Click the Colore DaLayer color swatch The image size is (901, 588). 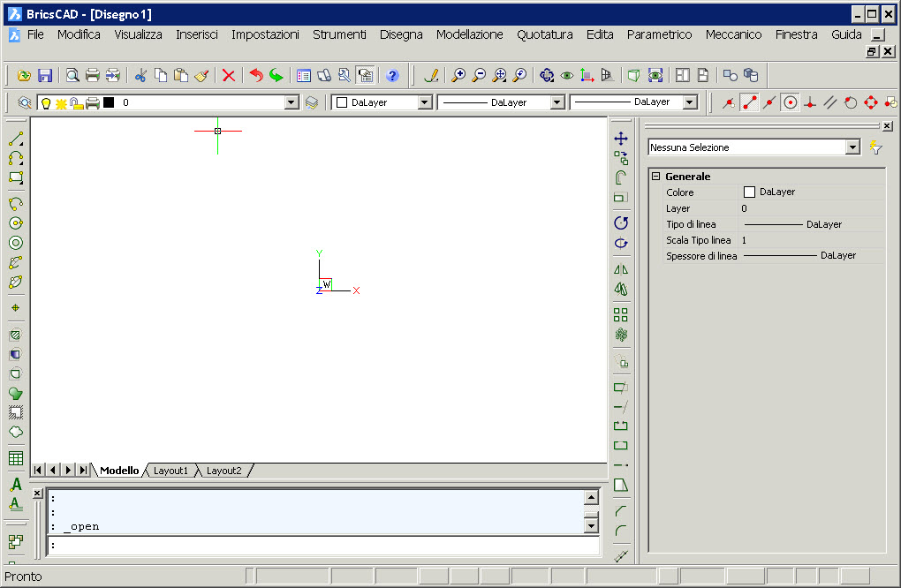coord(749,192)
